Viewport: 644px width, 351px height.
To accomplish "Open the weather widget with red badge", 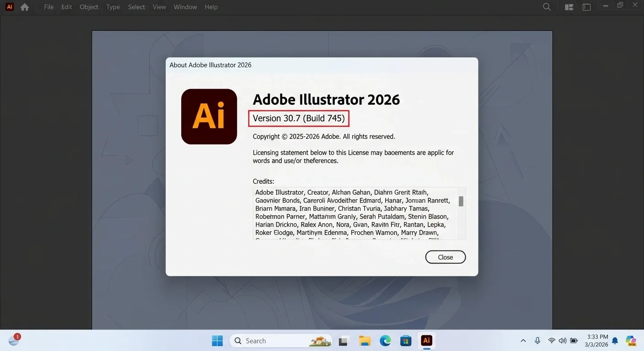I will point(14,340).
